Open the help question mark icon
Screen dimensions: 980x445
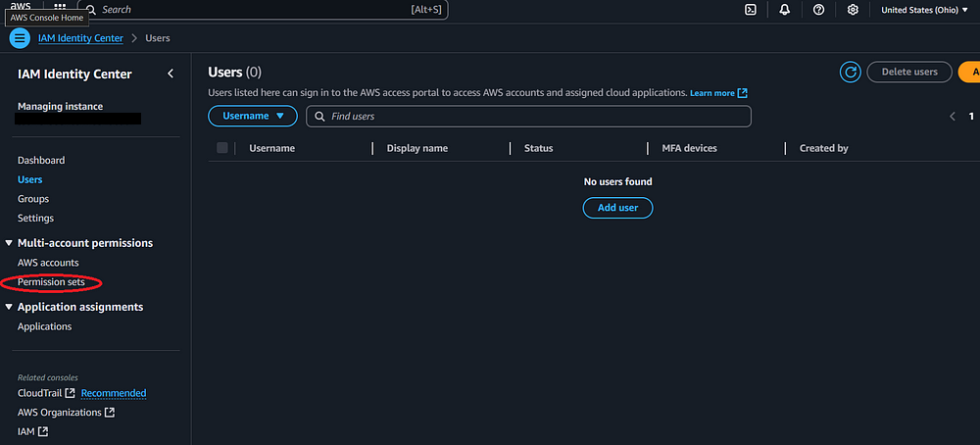click(818, 10)
